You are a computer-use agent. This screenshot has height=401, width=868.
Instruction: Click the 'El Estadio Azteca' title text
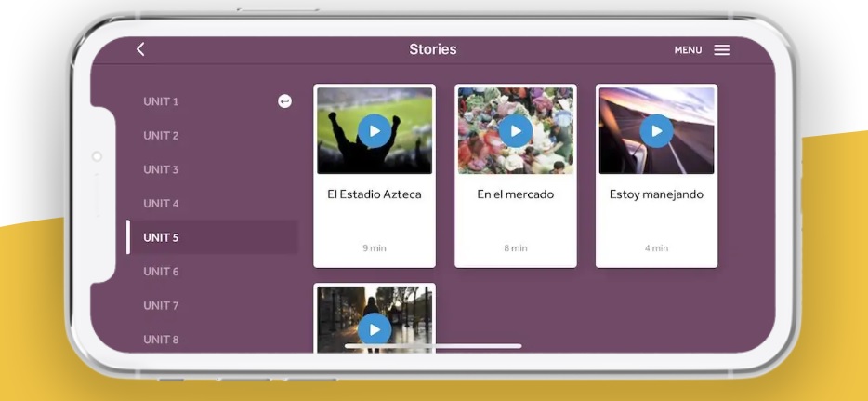(x=375, y=194)
